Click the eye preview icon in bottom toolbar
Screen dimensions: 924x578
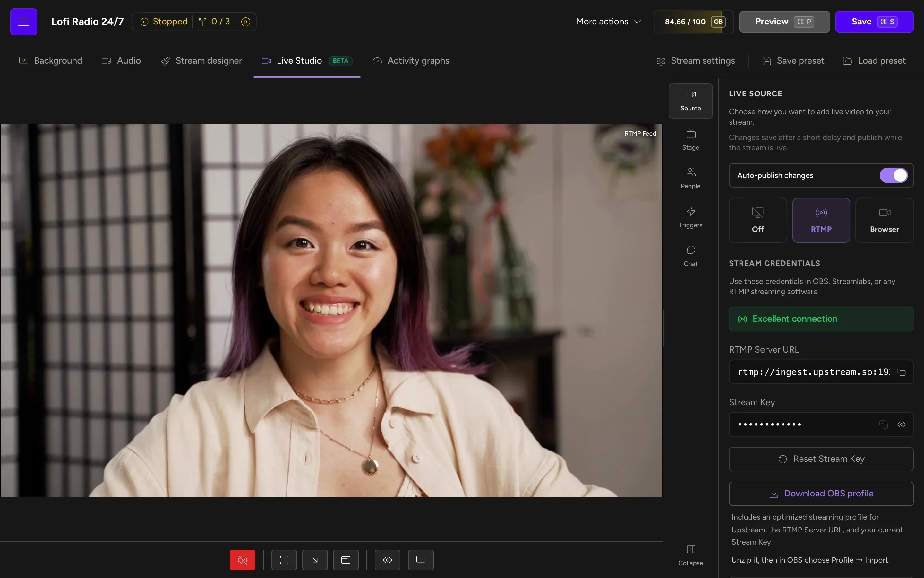pyautogui.click(x=388, y=560)
